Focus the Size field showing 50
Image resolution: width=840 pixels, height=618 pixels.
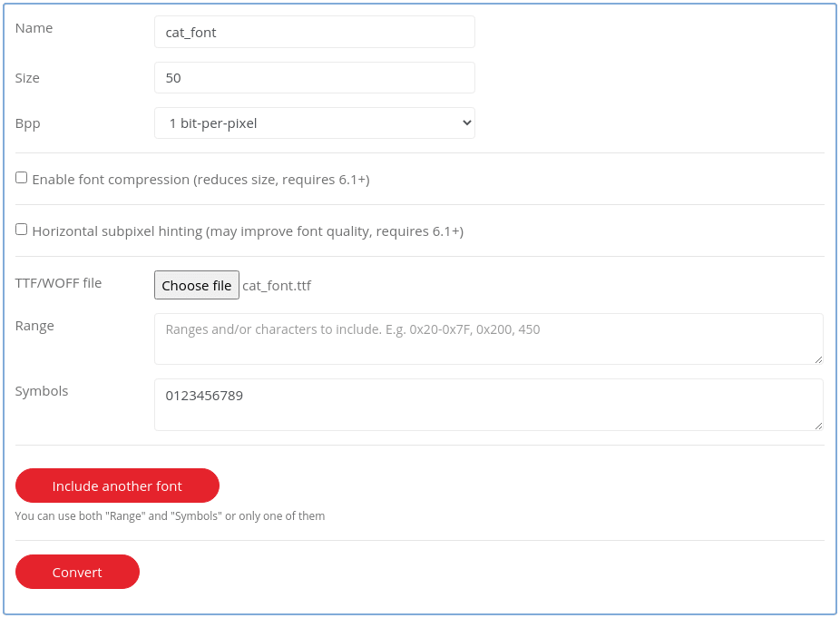point(314,78)
